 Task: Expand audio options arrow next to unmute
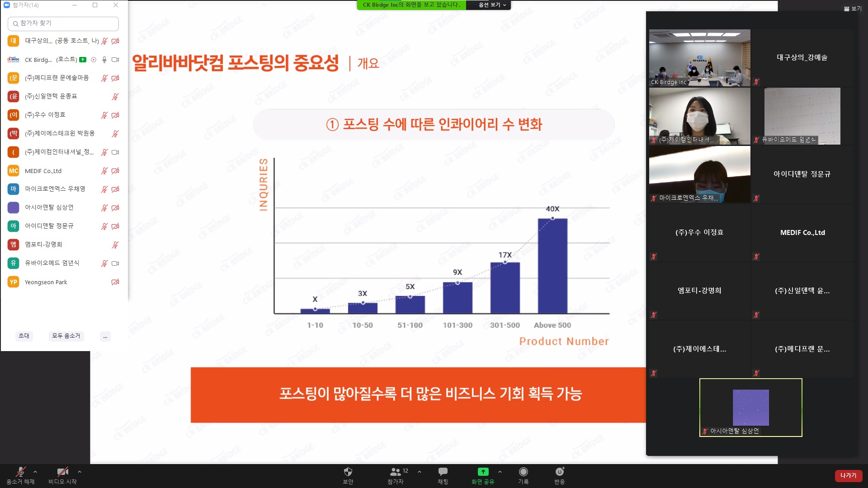click(35, 472)
